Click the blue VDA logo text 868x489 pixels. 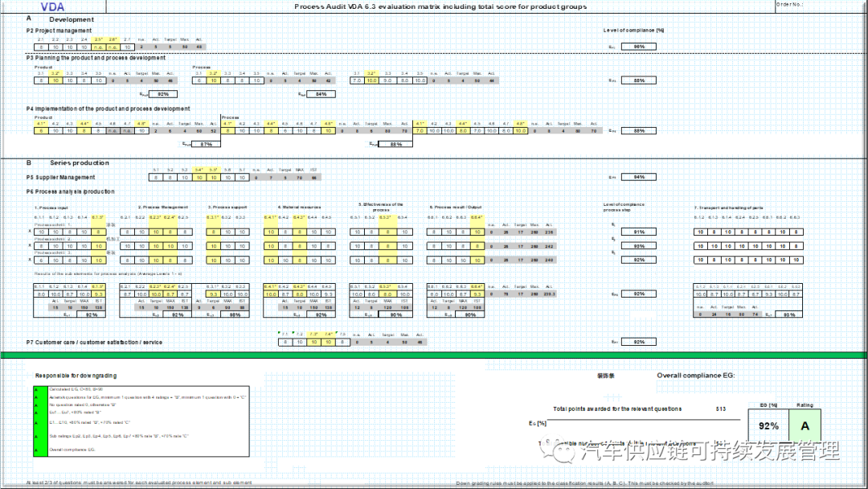(x=52, y=7)
